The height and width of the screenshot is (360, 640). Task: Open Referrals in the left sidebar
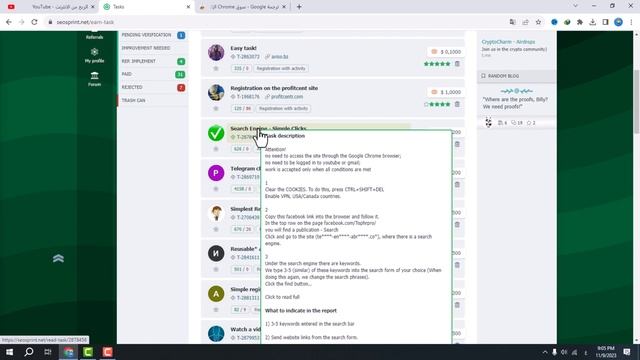94,36
